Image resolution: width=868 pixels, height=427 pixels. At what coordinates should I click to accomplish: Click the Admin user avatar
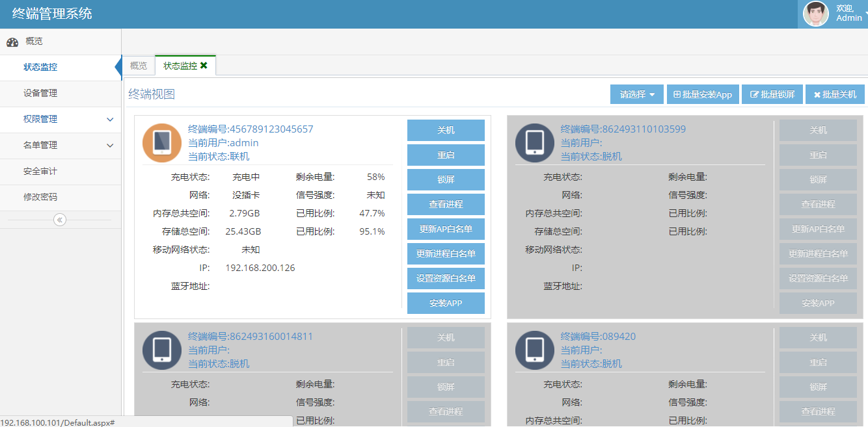pyautogui.click(x=815, y=14)
